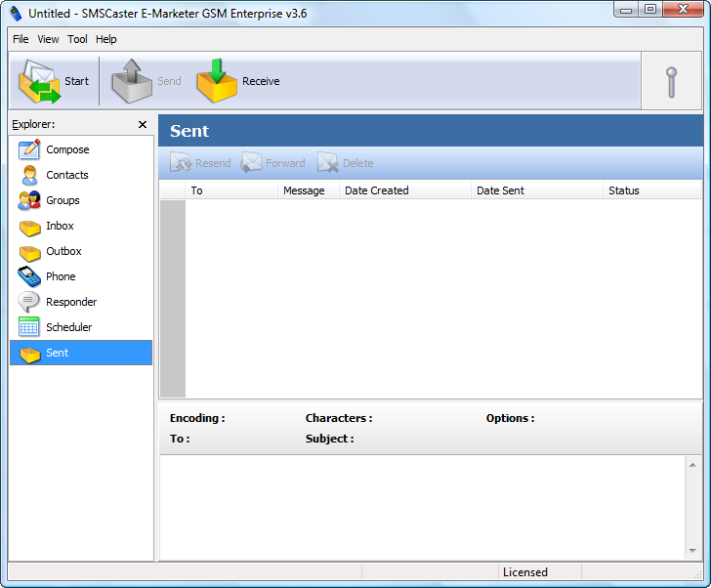Image resolution: width=711 pixels, height=588 pixels.
Task: Click preview scrollbar up arrow
Action: tap(692, 465)
